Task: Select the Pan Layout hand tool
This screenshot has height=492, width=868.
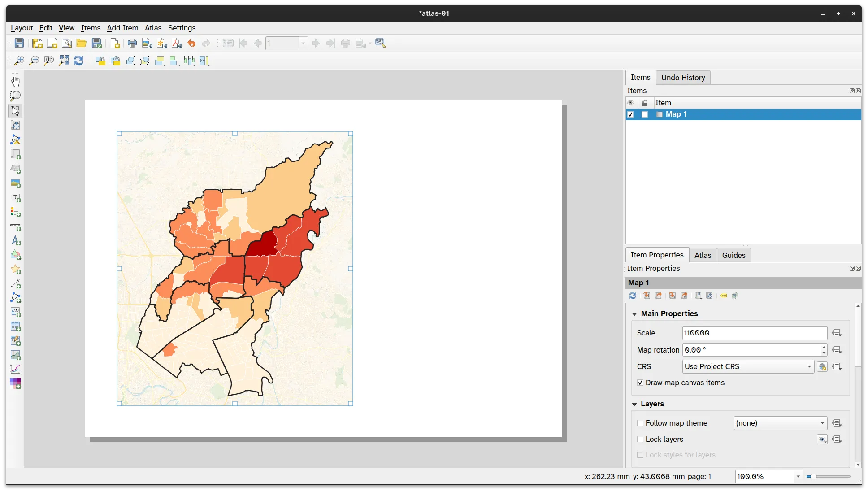Action: click(15, 82)
